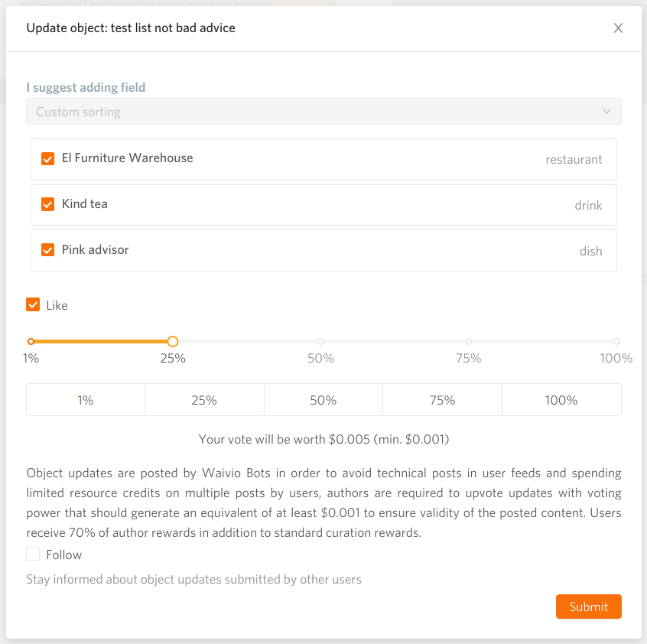Set slider to the 75% mark
Screen dimensions: 647x644
click(x=468, y=342)
